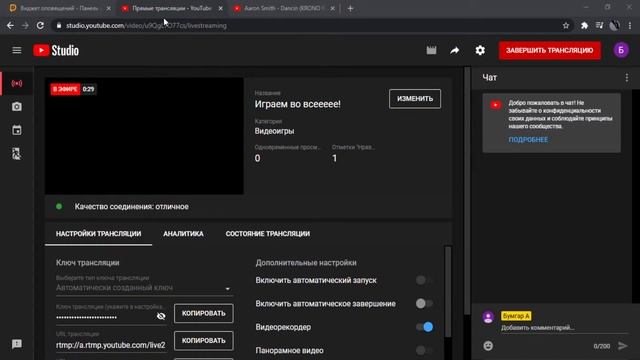
Task: Open the hamburger navigation menu
Action: coord(17,50)
